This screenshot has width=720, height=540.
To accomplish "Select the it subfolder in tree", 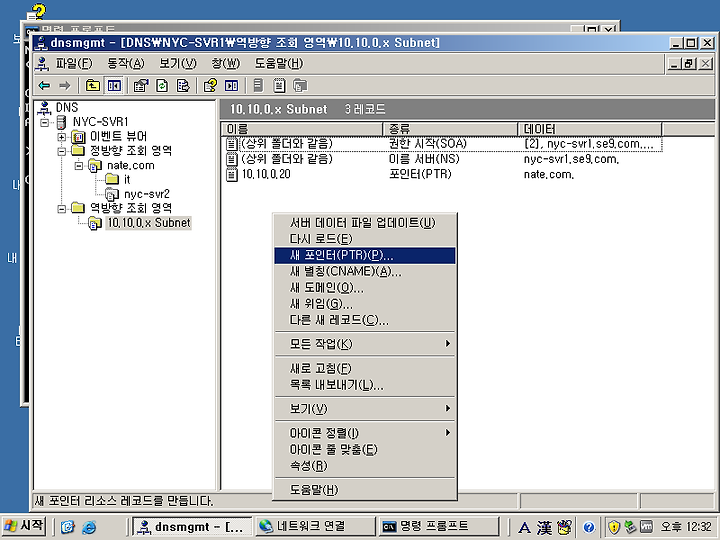I will click(x=127, y=180).
